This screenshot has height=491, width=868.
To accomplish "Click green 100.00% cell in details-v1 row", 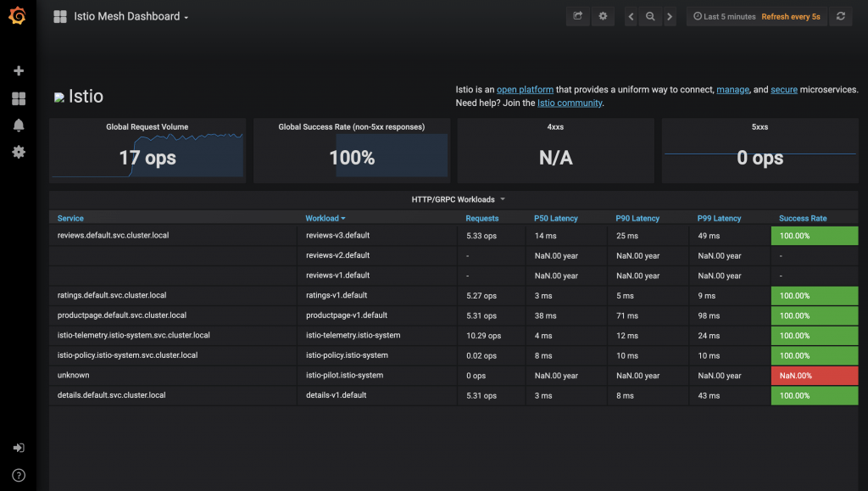I will [x=815, y=396].
